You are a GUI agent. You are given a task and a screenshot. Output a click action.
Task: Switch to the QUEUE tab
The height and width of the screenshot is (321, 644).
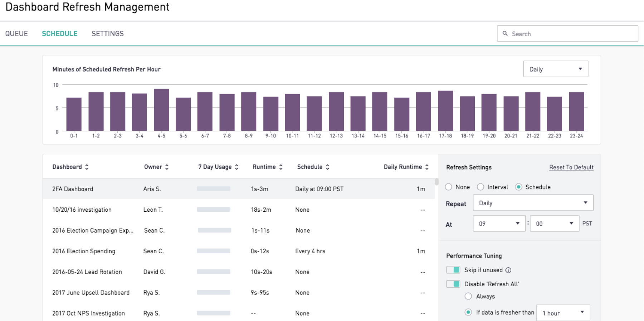pyautogui.click(x=16, y=34)
